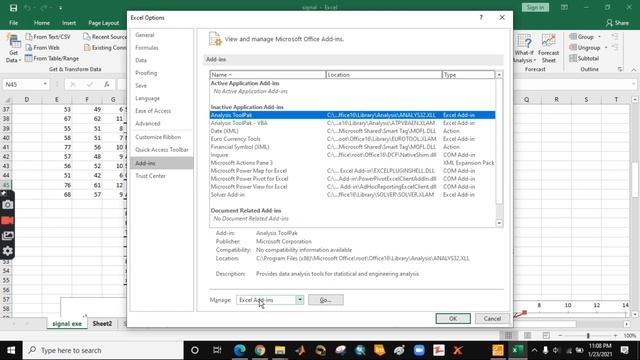Click the camera icon in recorder sidebar
The image size is (640, 360).
tap(7, 205)
